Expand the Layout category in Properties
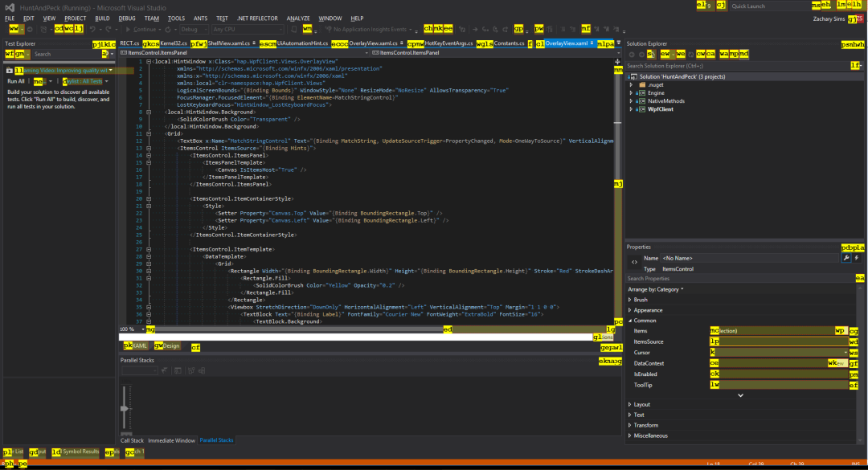The width and height of the screenshot is (868, 470). (x=630, y=404)
